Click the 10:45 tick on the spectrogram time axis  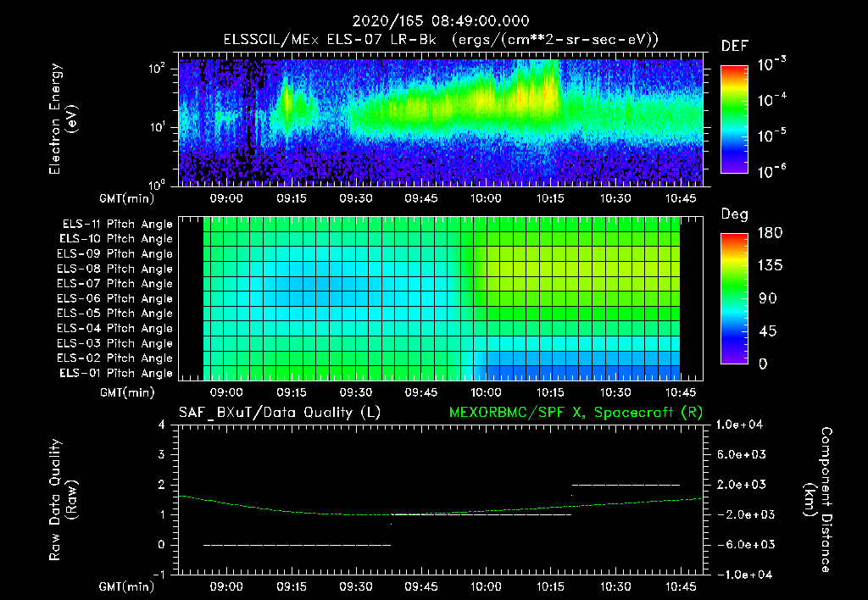681,198
